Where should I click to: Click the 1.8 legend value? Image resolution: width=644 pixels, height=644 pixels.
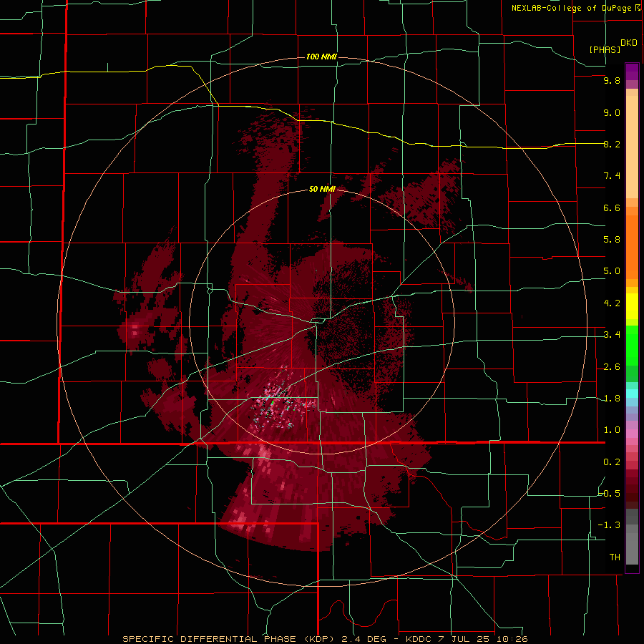point(612,399)
